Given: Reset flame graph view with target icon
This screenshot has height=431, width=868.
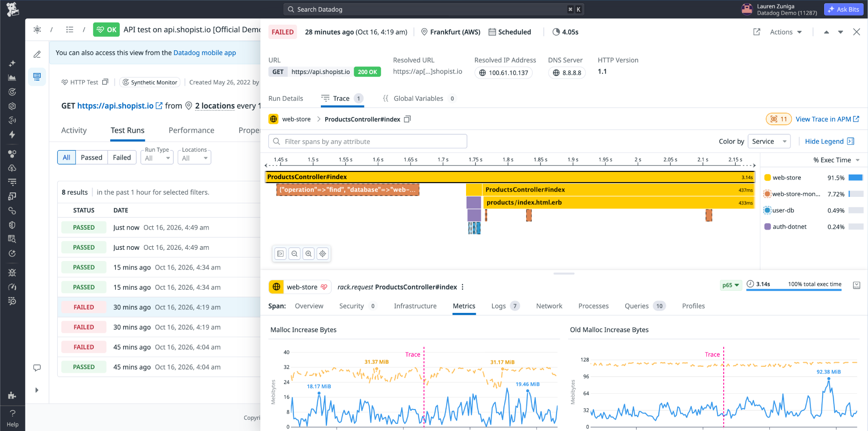Looking at the screenshot, I should (x=323, y=254).
